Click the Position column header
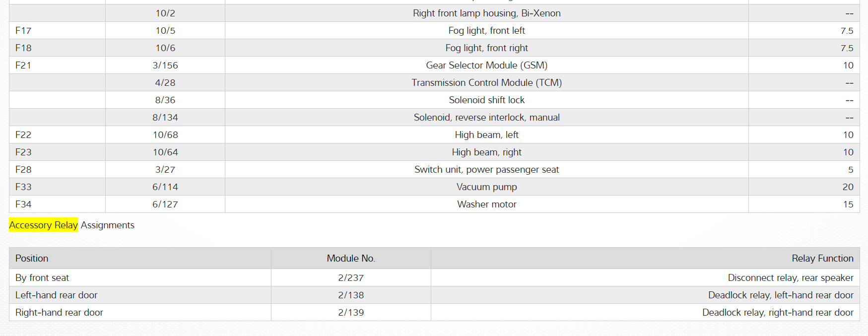Image resolution: width=868 pixels, height=336 pixels. pos(32,258)
